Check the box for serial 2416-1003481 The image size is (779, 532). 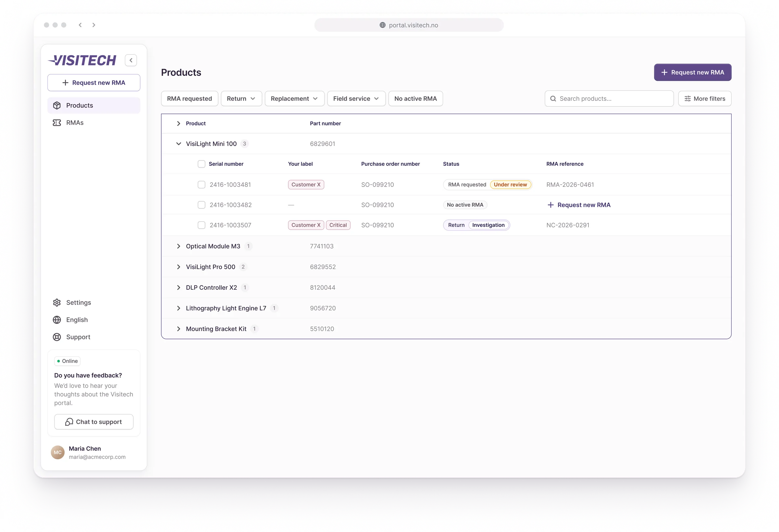point(202,185)
